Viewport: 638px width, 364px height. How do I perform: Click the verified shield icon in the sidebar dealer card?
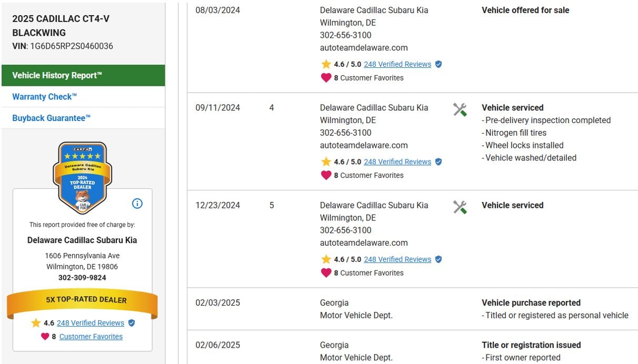[132, 323]
